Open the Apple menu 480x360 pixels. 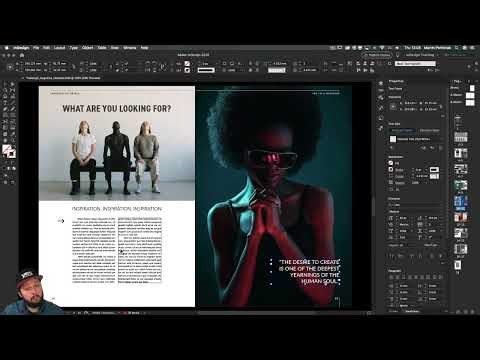point(6,48)
